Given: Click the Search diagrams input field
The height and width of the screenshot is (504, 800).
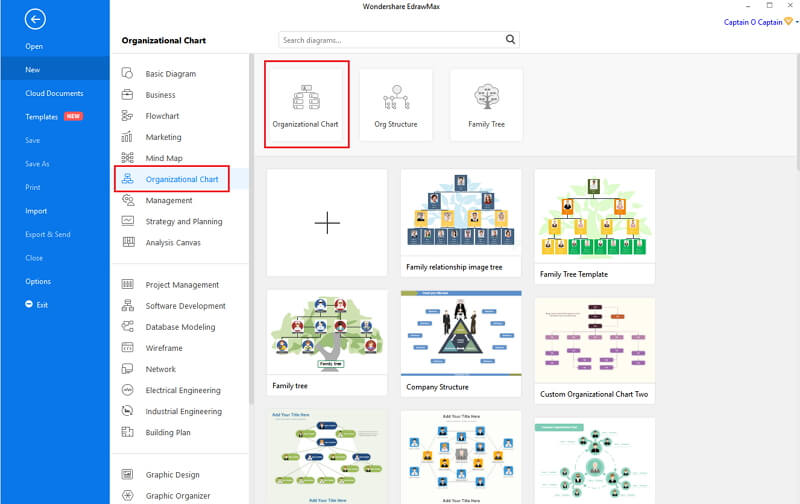Looking at the screenshot, I should point(391,40).
